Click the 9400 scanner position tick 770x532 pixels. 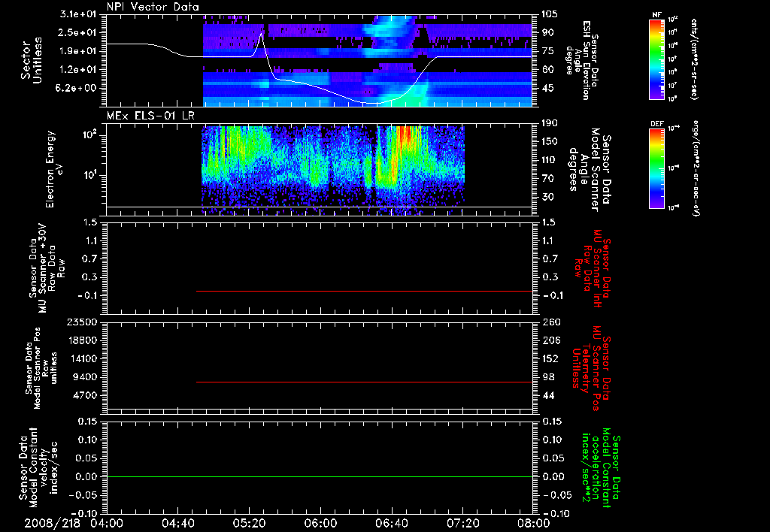tap(86, 377)
